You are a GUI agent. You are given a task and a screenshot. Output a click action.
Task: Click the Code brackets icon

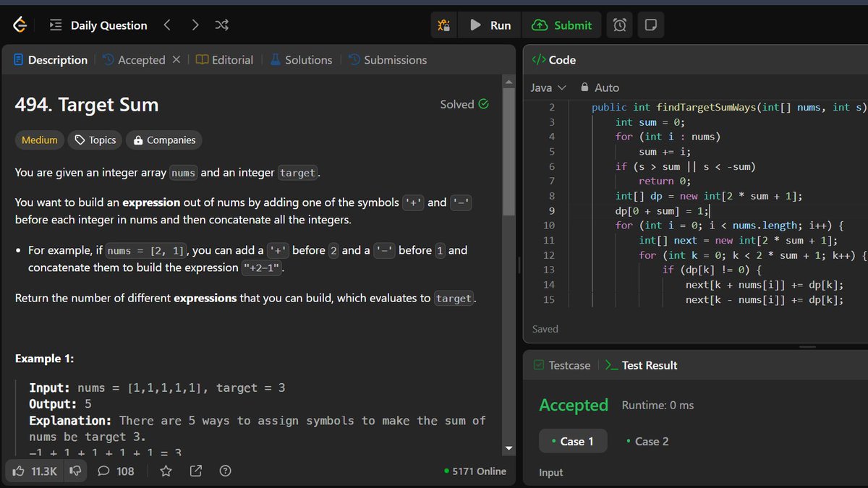click(538, 60)
